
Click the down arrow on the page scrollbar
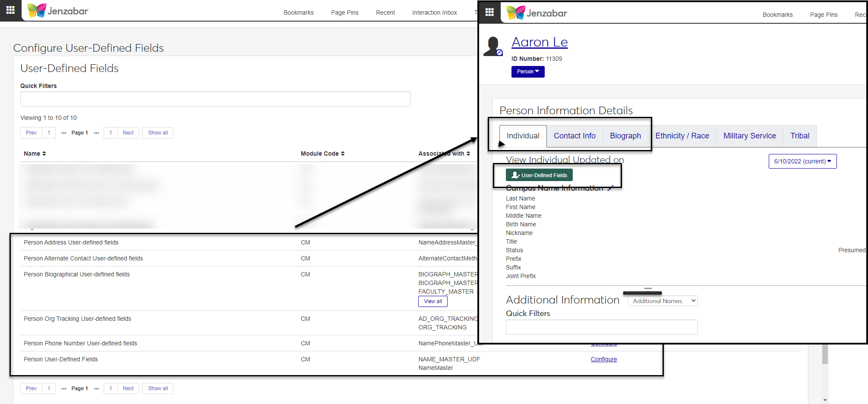(825, 400)
